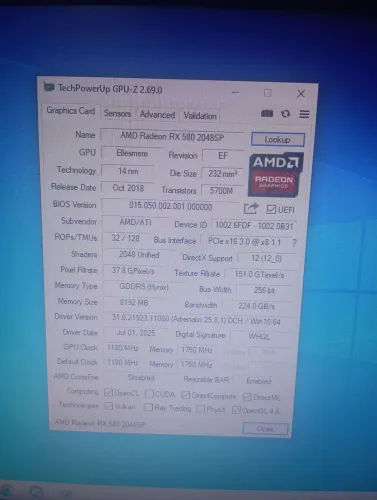Open the Sensors tab

coord(117,113)
